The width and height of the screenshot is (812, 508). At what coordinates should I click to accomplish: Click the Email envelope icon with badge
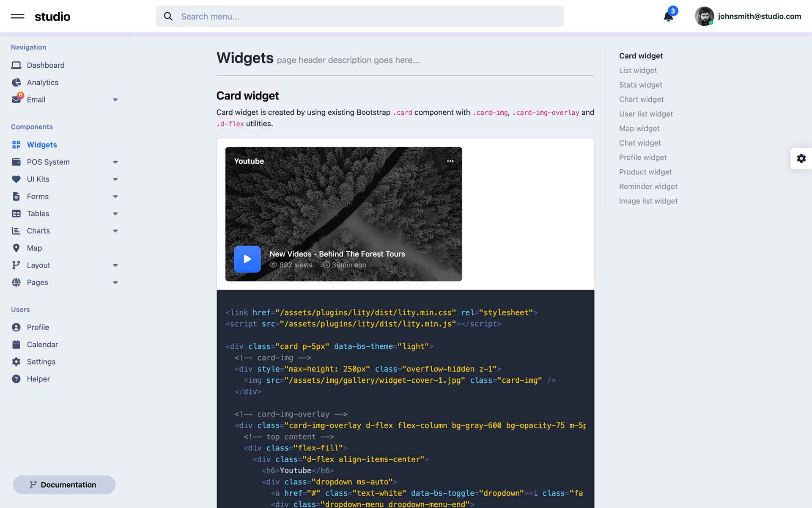click(x=16, y=100)
